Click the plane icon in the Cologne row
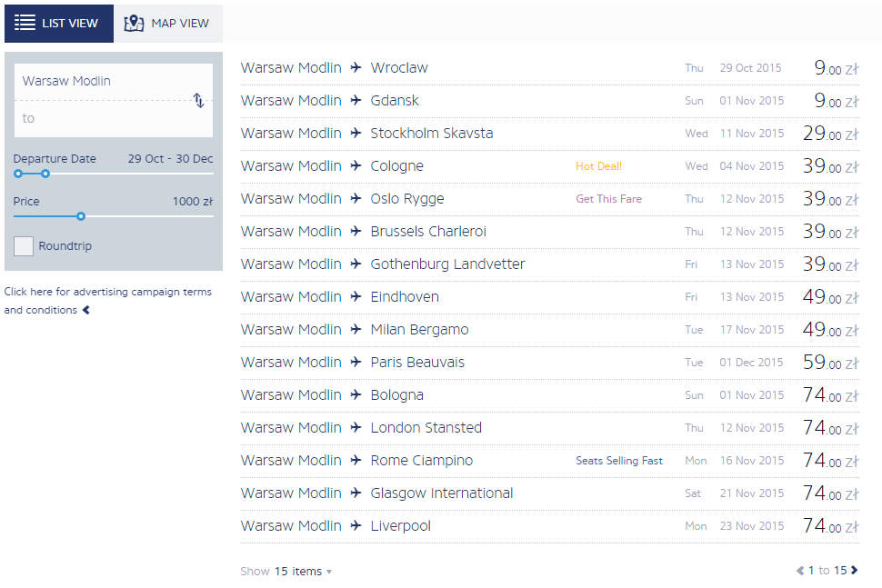The image size is (882, 588). coord(356,165)
